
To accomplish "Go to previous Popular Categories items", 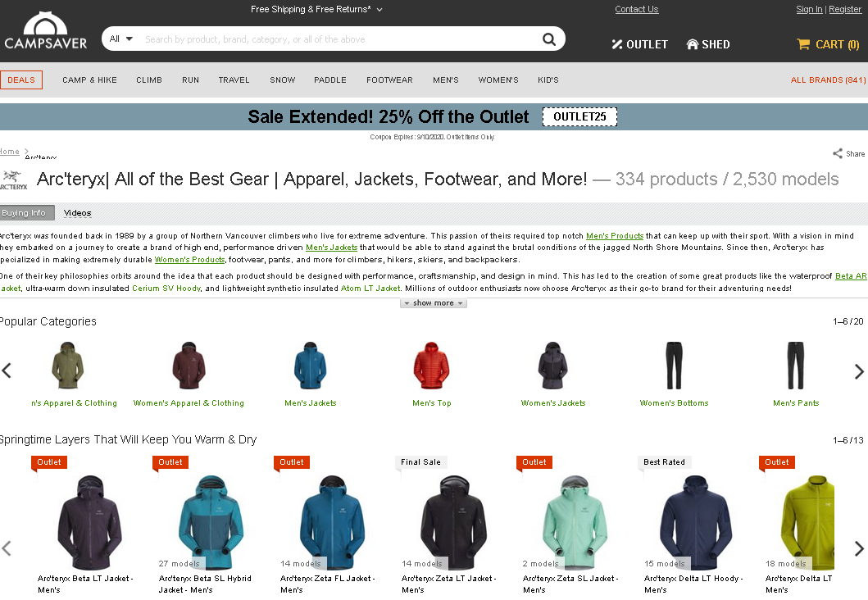I will pos(7,370).
